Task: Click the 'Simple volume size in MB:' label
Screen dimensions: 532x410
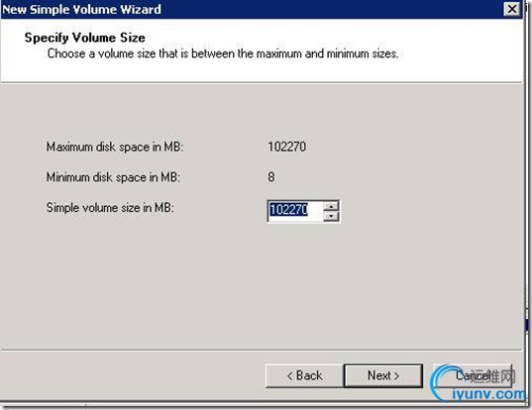Action: pos(110,207)
